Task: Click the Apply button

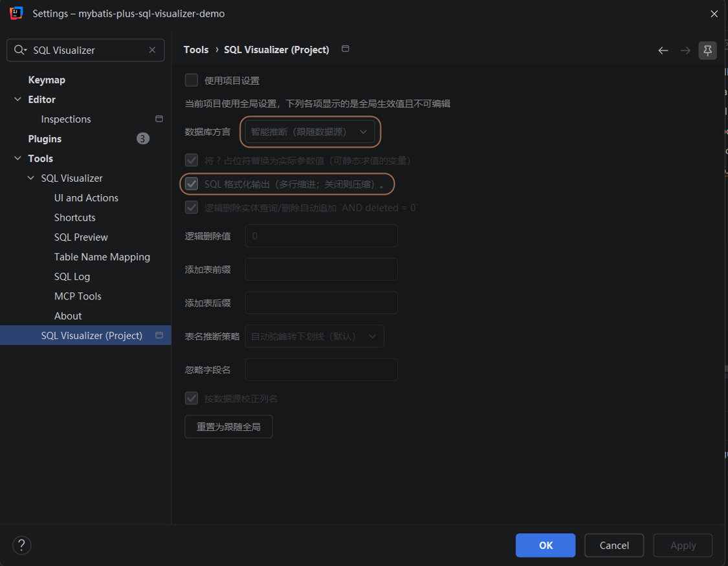Action: 683,545
